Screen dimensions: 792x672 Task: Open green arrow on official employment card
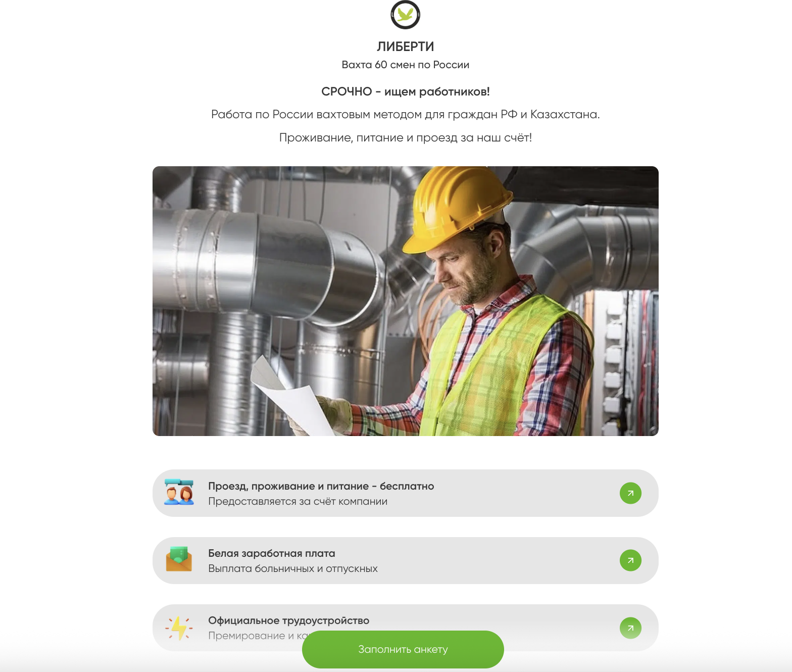630,628
